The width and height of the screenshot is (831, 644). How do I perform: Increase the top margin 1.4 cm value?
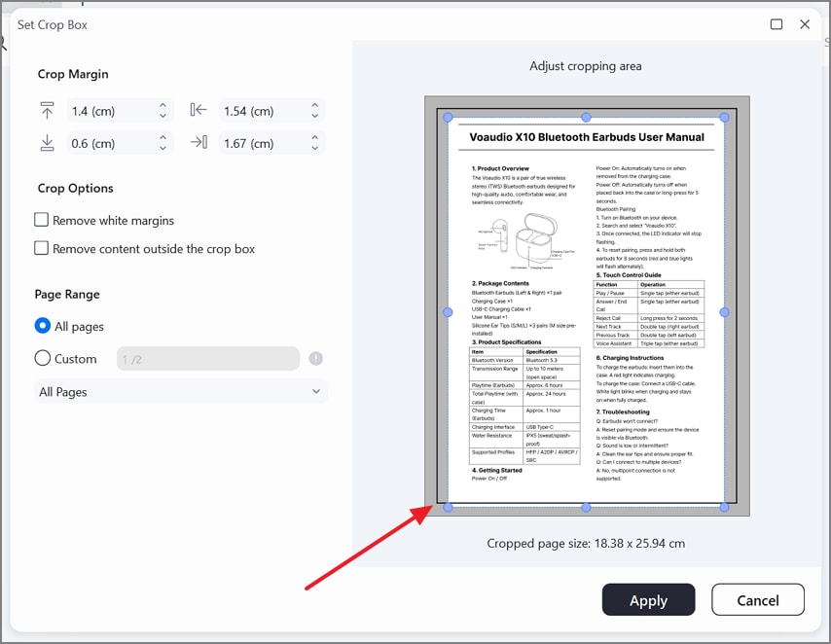tap(163, 105)
